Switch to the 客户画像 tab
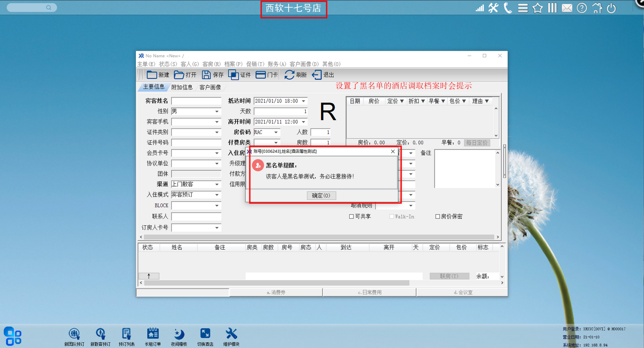The height and width of the screenshot is (348, 644). coord(210,87)
